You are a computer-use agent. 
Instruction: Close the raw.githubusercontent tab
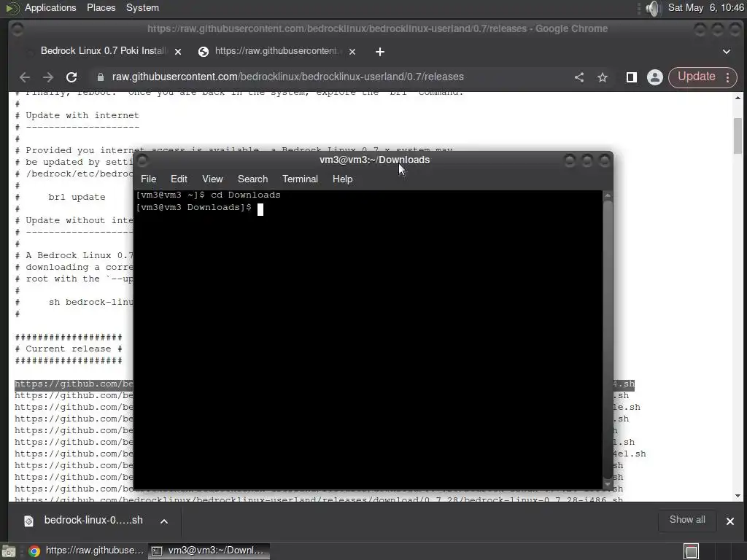pos(352,52)
